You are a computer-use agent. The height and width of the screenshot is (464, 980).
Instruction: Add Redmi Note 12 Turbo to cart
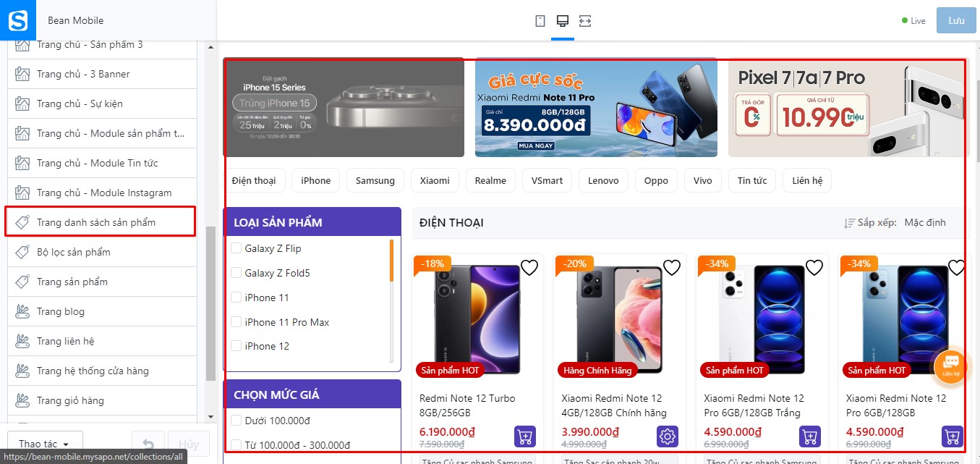coord(525,436)
